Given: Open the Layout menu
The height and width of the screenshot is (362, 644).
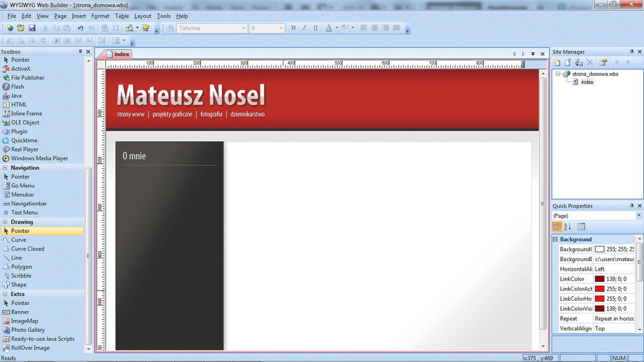Looking at the screenshot, I should (143, 16).
